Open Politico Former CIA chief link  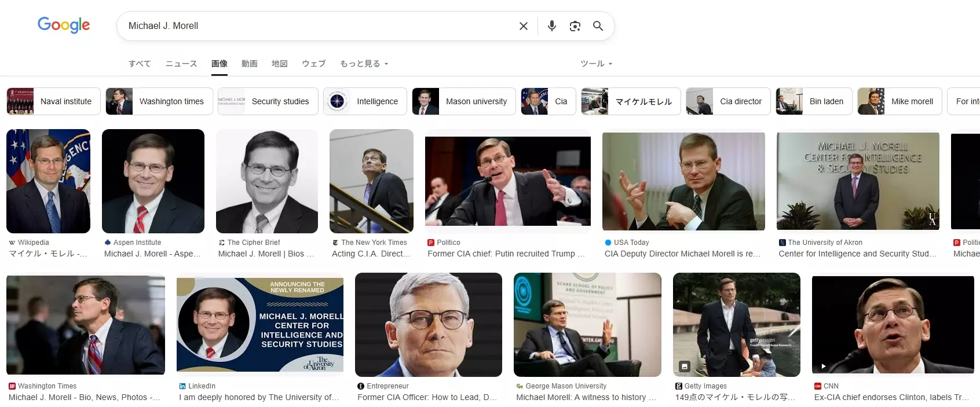click(506, 254)
